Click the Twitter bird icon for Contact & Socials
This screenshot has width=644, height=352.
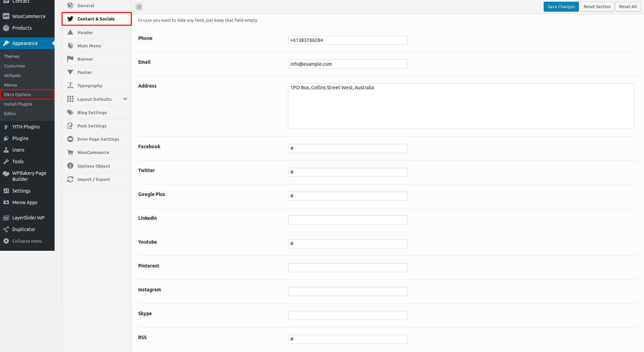(70, 19)
